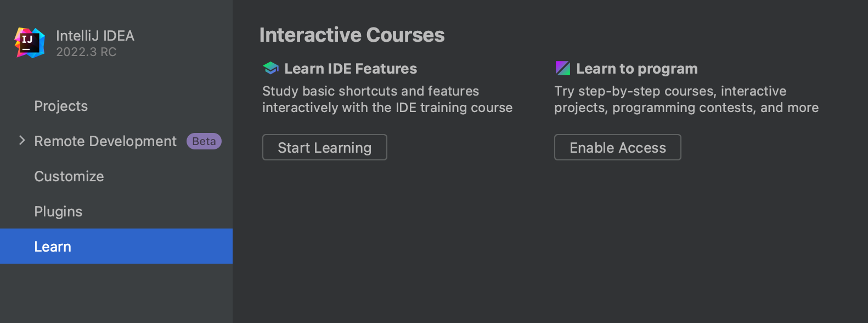The height and width of the screenshot is (323, 868).
Task: Open the Projects section
Action: 61,106
